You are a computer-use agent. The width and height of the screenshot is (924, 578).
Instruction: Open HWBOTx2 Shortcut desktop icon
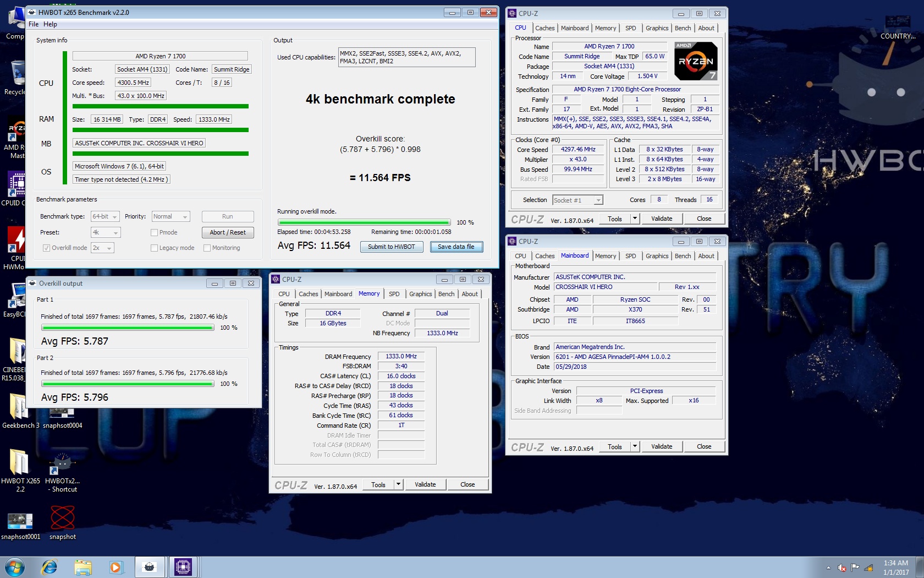pos(62,472)
